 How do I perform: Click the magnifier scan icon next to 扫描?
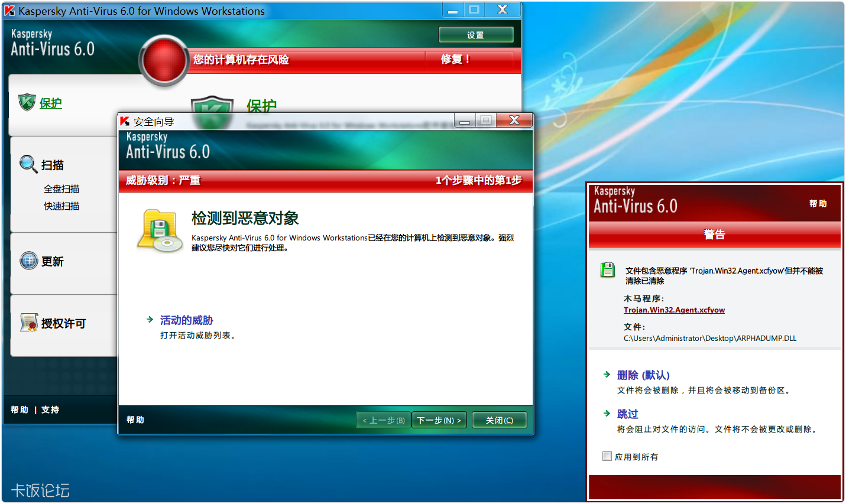point(28,164)
